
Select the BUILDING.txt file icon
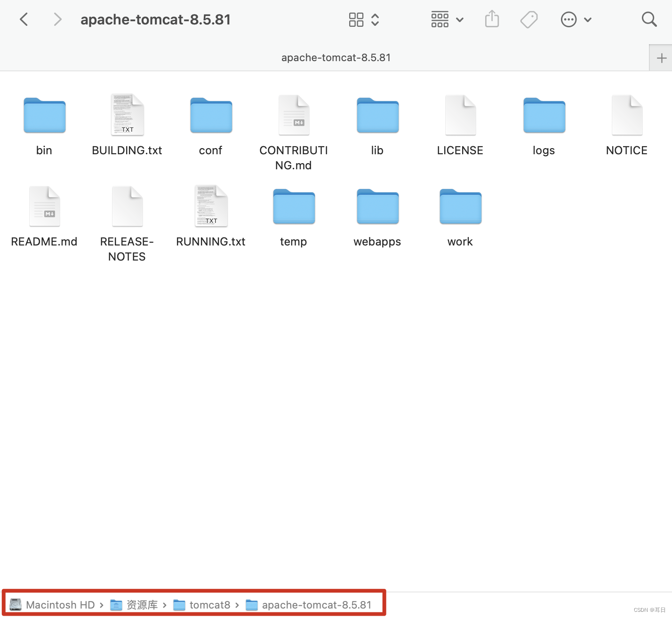[x=127, y=115]
